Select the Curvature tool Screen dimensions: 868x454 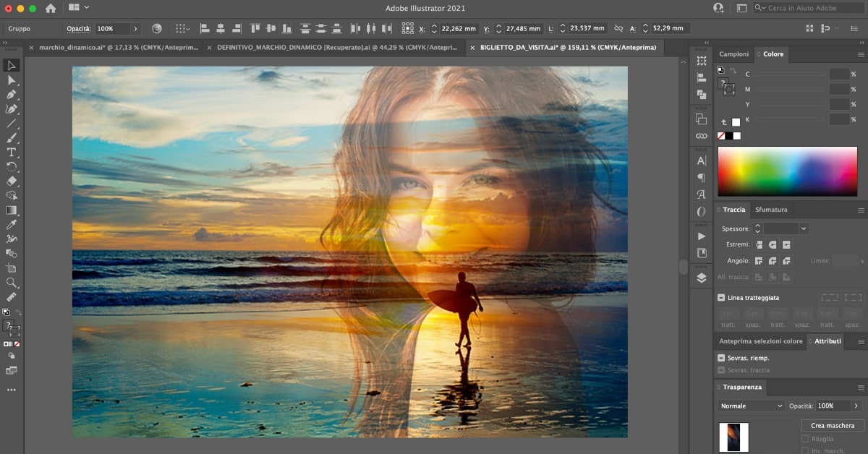pyautogui.click(x=12, y=108)
